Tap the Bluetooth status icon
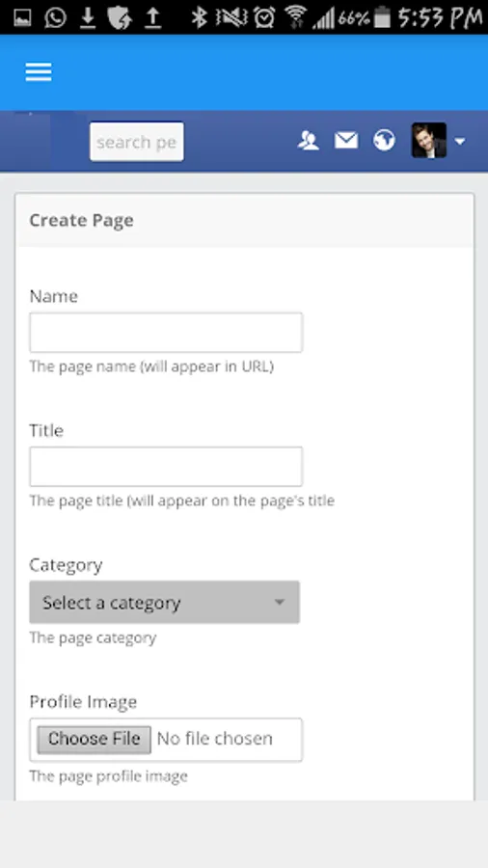 click(x=198, y=17)
